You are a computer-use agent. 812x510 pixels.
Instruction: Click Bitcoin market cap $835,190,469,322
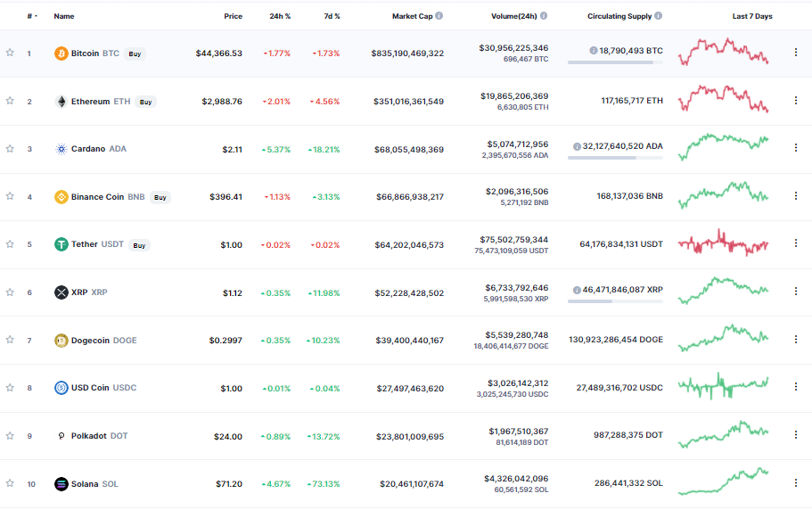click(407, 53)
